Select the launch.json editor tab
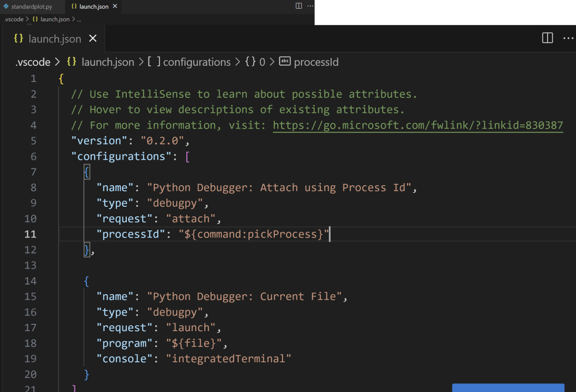Image resolution: width=576 pixels, height=392 pixels. coord(54,38)
